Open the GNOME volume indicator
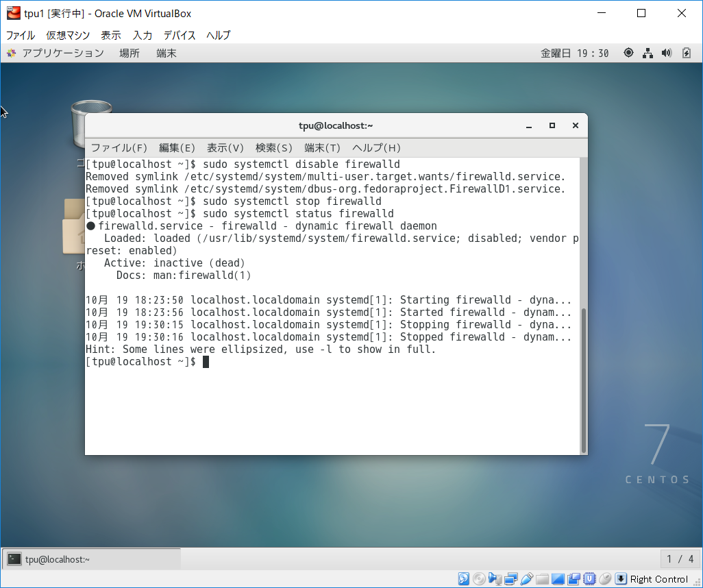The height and width of the screenshot is (588, 703). (x=667, y=53)
